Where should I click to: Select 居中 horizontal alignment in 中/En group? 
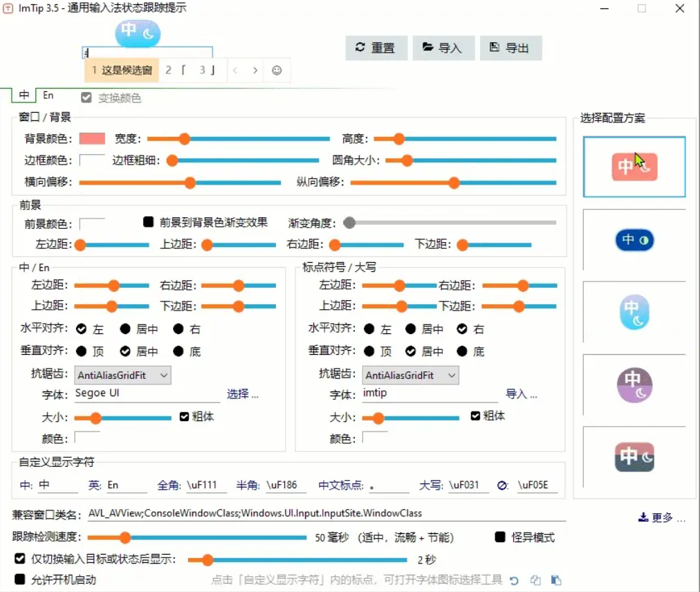click(125, 329)
